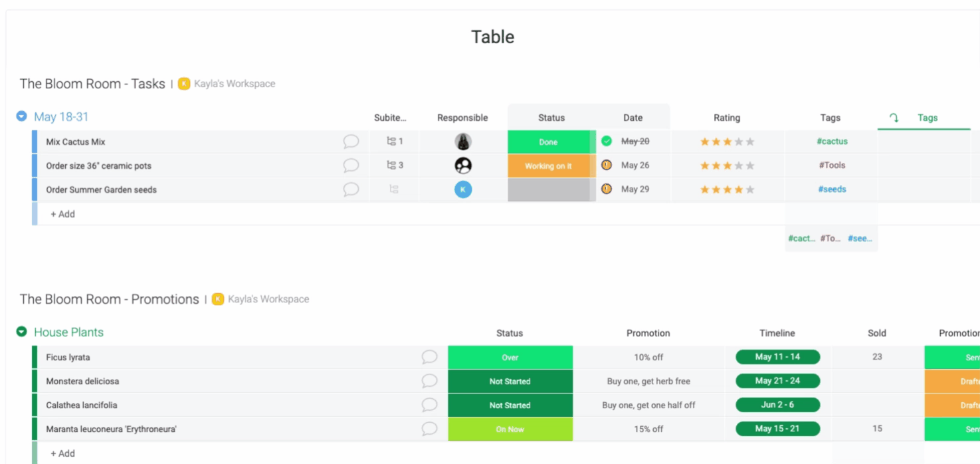This screenshot has height=464, width=980.
Task: Open the #cactus tag link
Action: tap(832, 141)
